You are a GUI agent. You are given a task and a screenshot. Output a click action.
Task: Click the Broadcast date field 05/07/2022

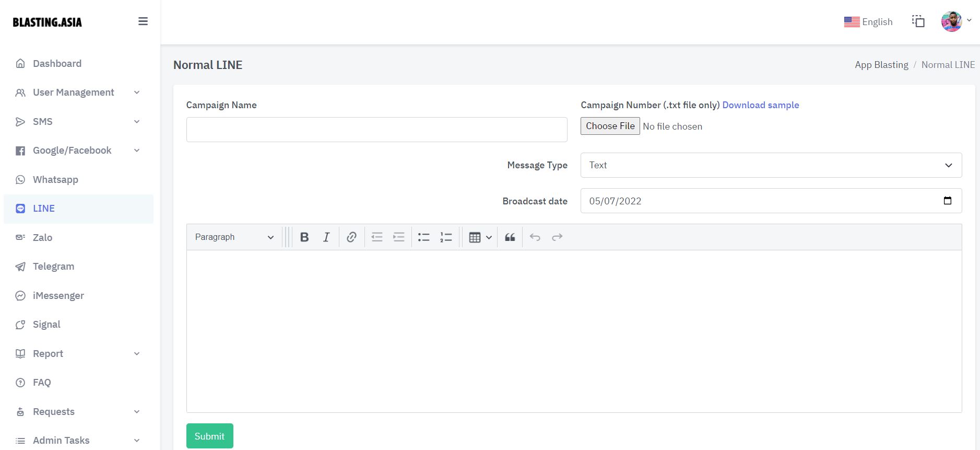[771, 201]
